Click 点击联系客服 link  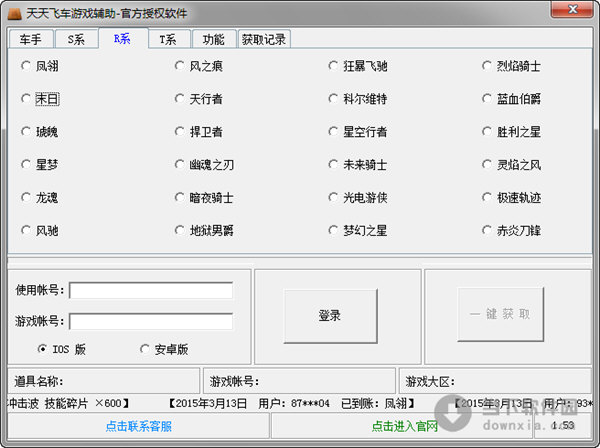point(138,426)
